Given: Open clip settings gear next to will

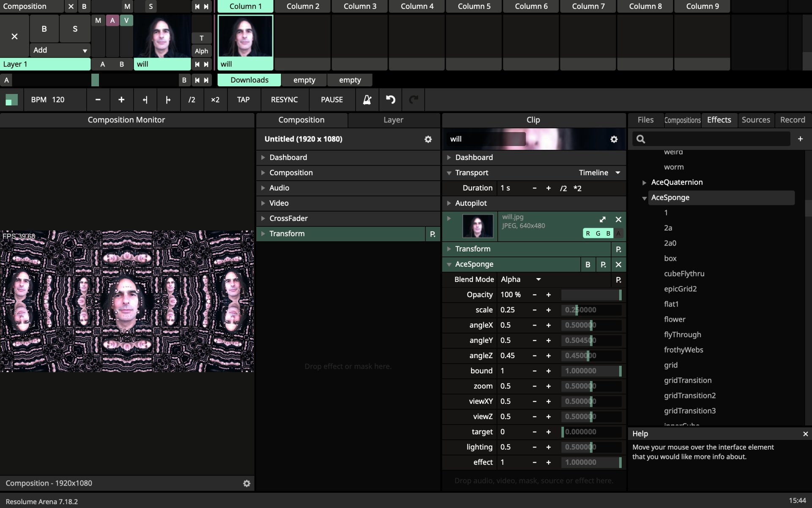Looking at the screenshot, I should [614, 139].
